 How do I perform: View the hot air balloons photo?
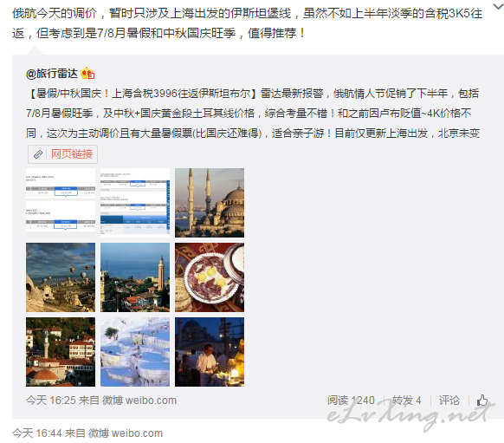pyautogui.click(x=61, y=277)
